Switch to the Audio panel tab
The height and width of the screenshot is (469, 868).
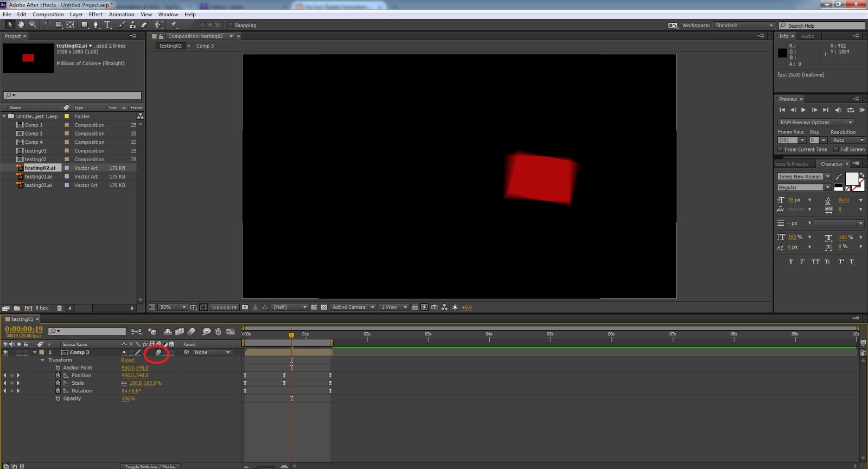807,36
